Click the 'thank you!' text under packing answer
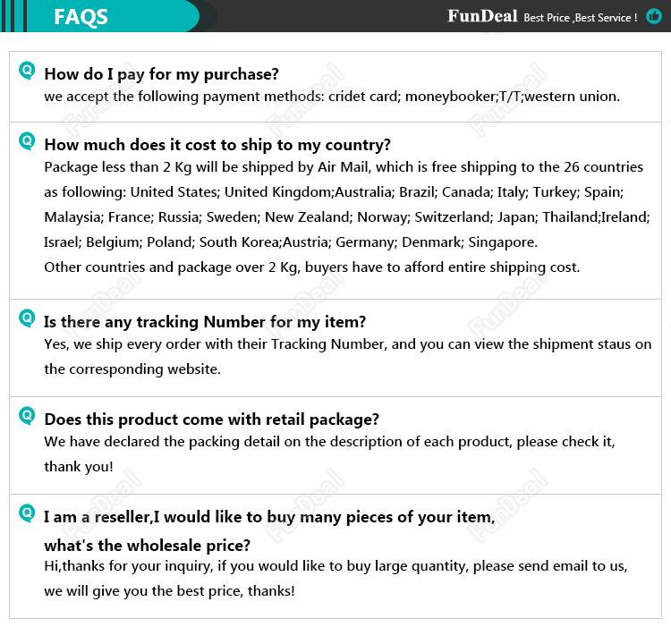 pyautogui.click(x=79, y=467)
